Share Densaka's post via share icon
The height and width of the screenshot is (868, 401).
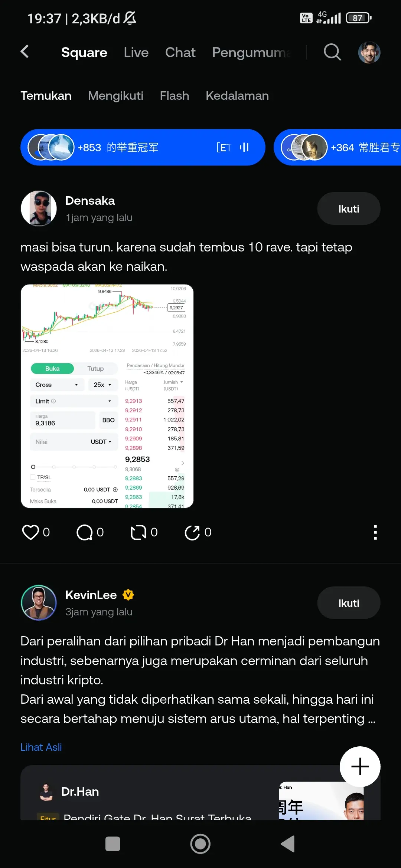pyautogui.click(x=192, y=532)
